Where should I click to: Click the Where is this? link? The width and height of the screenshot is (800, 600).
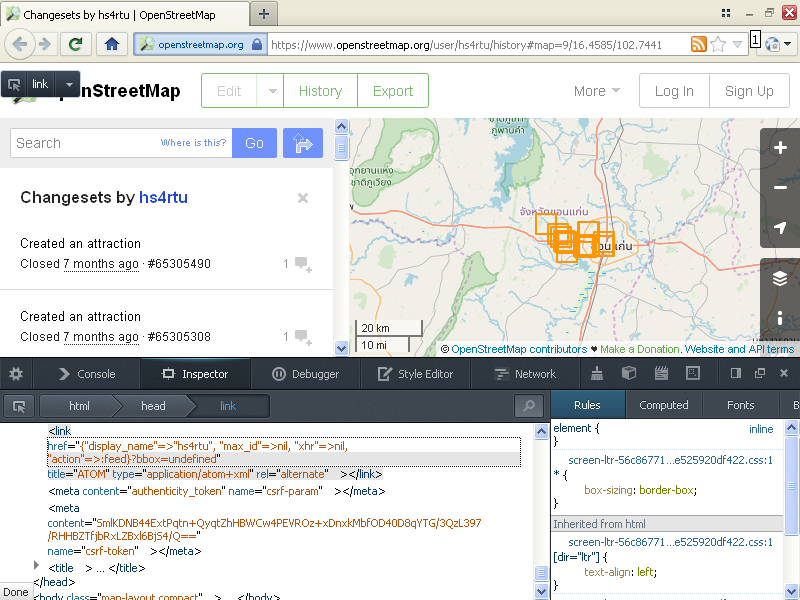click(x=193, y=143)
